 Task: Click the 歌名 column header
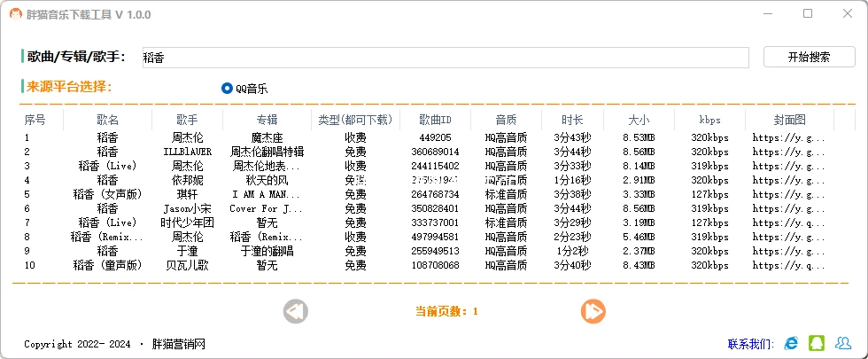tap(107, 120)
